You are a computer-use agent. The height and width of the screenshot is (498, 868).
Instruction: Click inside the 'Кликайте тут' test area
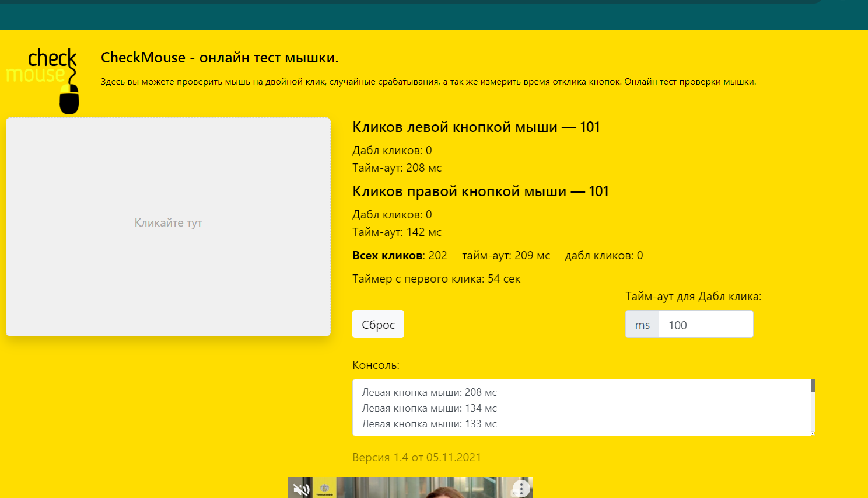tap(168, 227)
